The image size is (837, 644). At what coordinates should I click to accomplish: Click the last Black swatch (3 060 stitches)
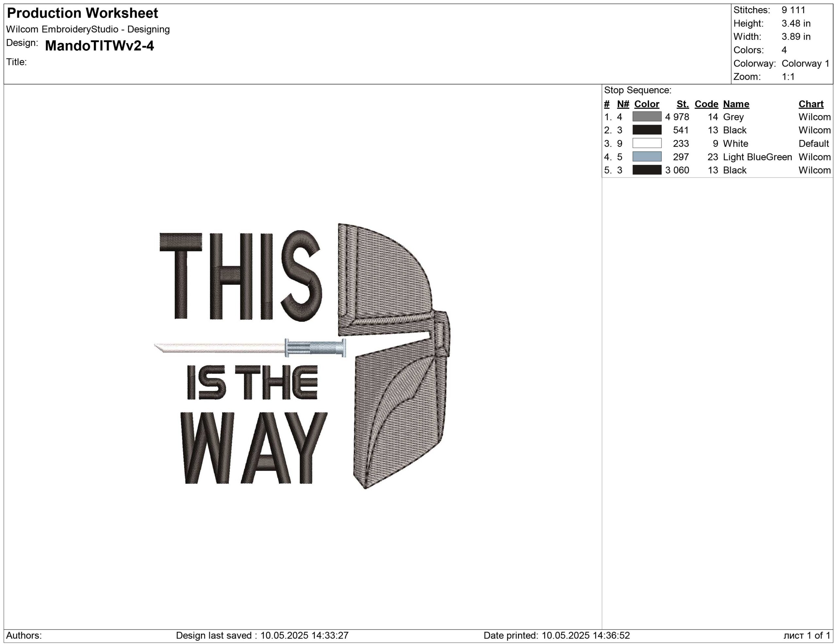646,170
